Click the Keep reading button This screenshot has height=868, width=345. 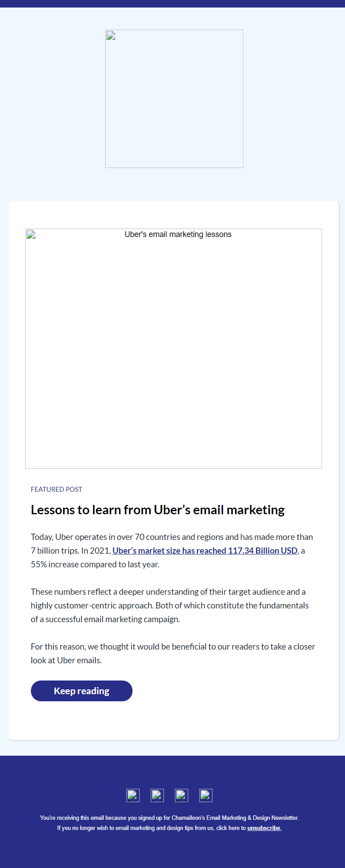click(81, 691)
